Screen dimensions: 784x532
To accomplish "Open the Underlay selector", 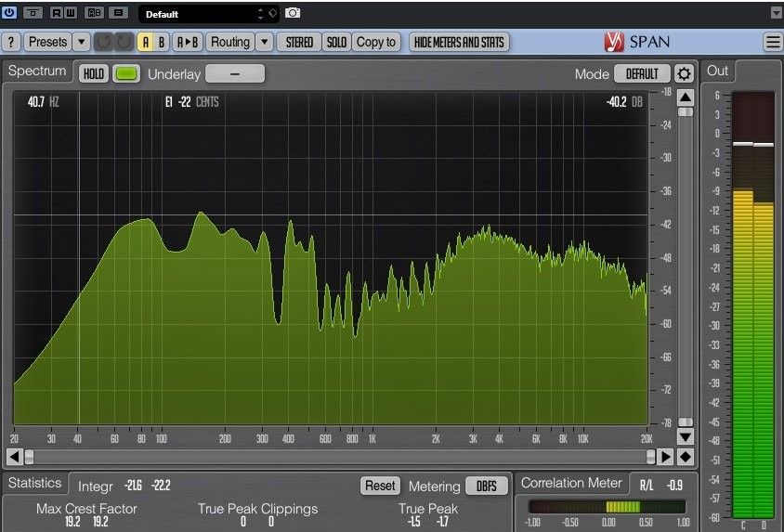I will point(234,73).
